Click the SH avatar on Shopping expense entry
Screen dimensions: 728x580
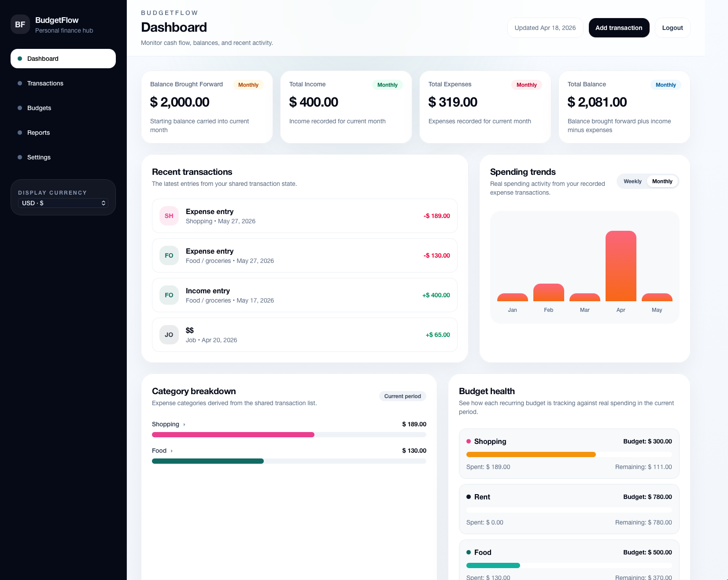click(169, 216)
